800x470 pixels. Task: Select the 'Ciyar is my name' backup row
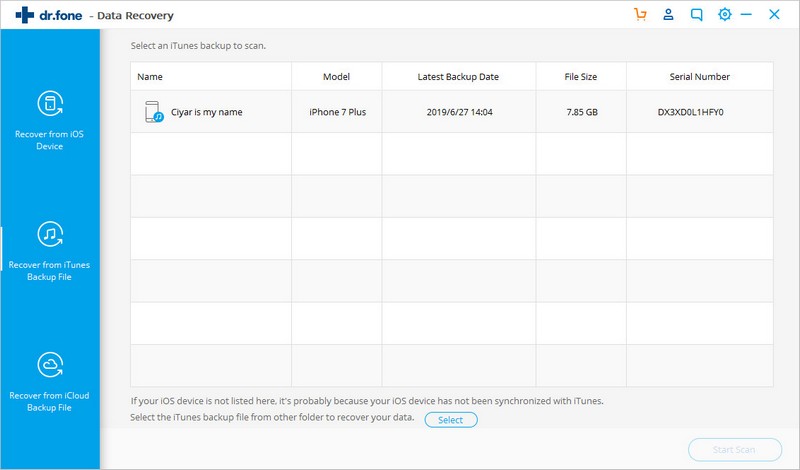[452, 112]
